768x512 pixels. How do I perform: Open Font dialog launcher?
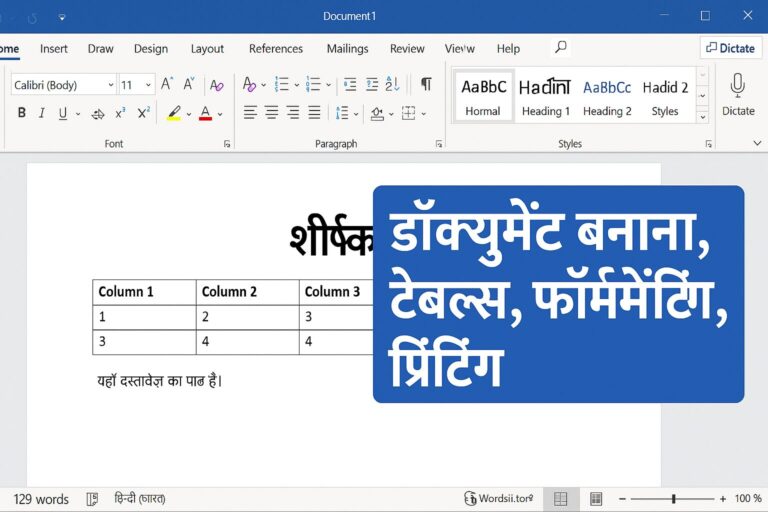[x=227, y=144]
